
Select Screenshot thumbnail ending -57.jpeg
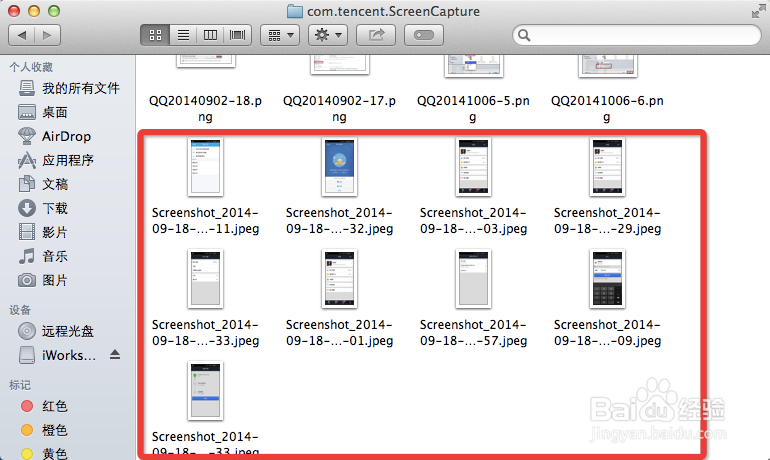point(473,279)
